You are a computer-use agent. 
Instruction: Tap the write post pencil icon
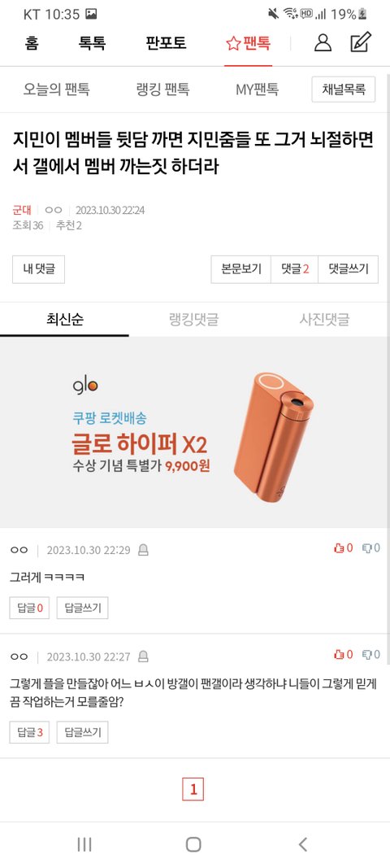pos(361,42)
